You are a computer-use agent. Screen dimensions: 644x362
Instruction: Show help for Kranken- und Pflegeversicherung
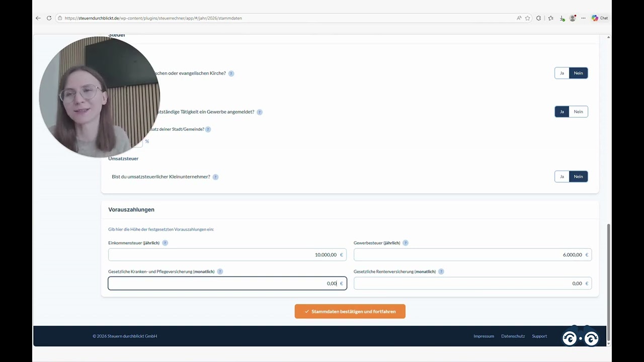pos(220,271)
